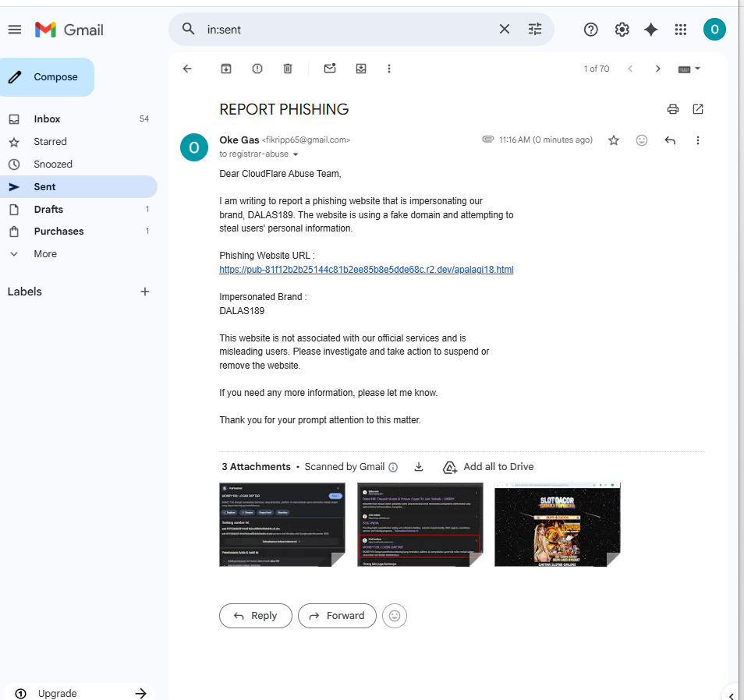The height and width of the screenshot is (700, 744).
Task: Clear the search with the X icon
Action: [x=505, y=30]
